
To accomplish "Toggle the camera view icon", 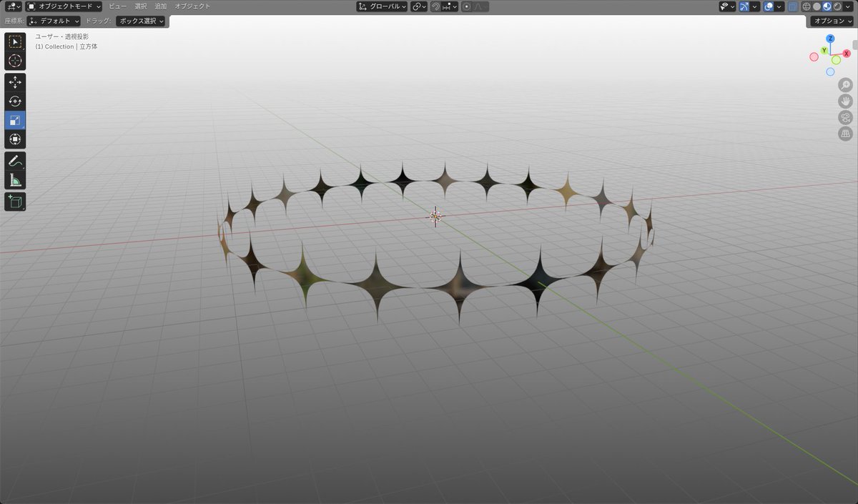I will [x=845, y=118].
